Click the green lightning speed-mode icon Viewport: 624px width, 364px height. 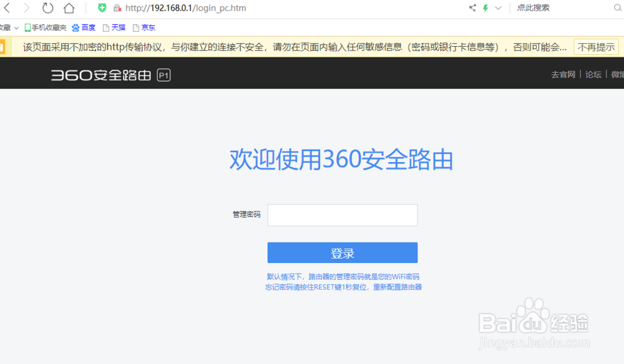pos(485,8)
